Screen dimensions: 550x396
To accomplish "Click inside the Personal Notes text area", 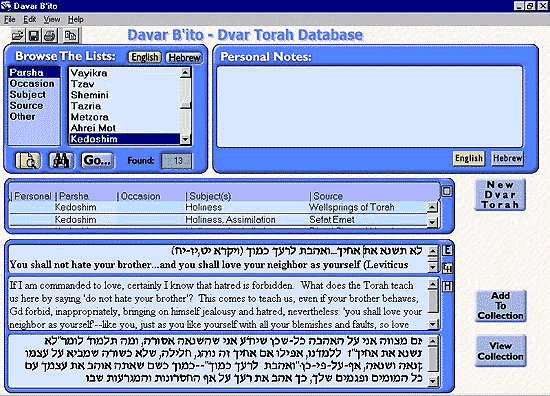I will pyautogui.click(x=369, y=107).
